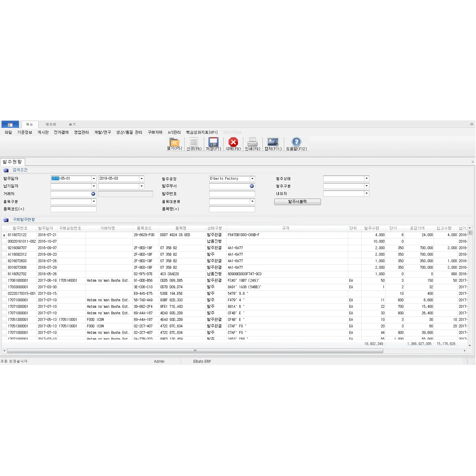This screenshot has width=476, height=476.
Task: Click the Delete (삭제 F8) red X icon
Action: [233, 142]
